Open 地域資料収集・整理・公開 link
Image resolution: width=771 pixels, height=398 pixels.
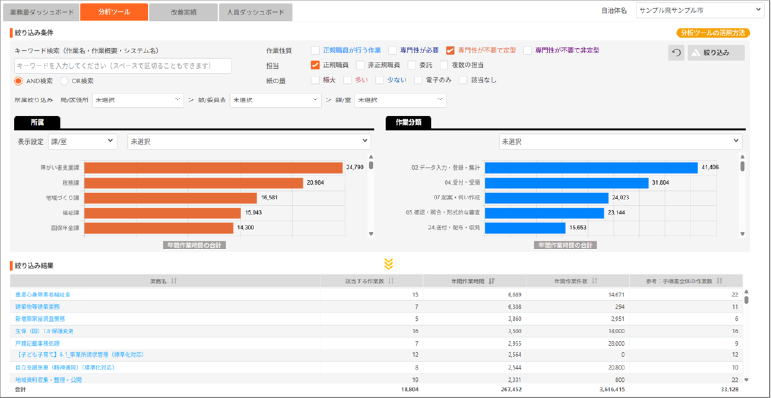tap(49, 380)
